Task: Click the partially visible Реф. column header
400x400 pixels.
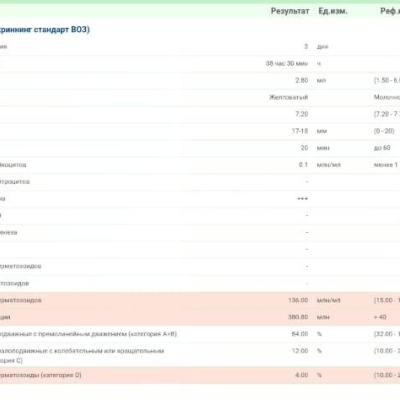Action: (390, 11)
